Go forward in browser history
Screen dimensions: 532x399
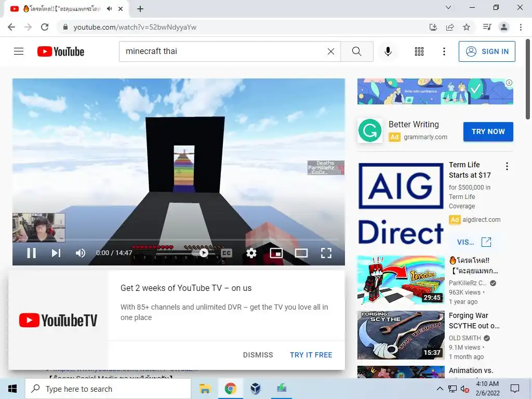(28, 27)
